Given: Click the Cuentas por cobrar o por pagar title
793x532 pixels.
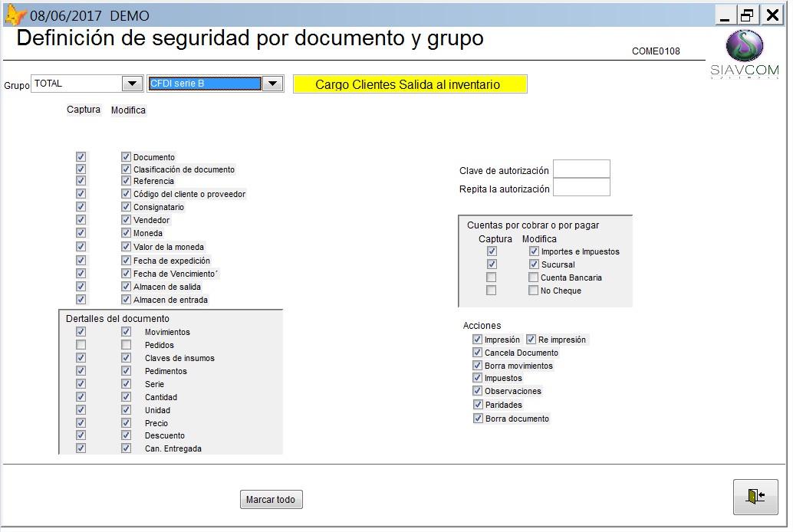Looking at the screenshot, I should pyautogui.click(x=533, y=225).
